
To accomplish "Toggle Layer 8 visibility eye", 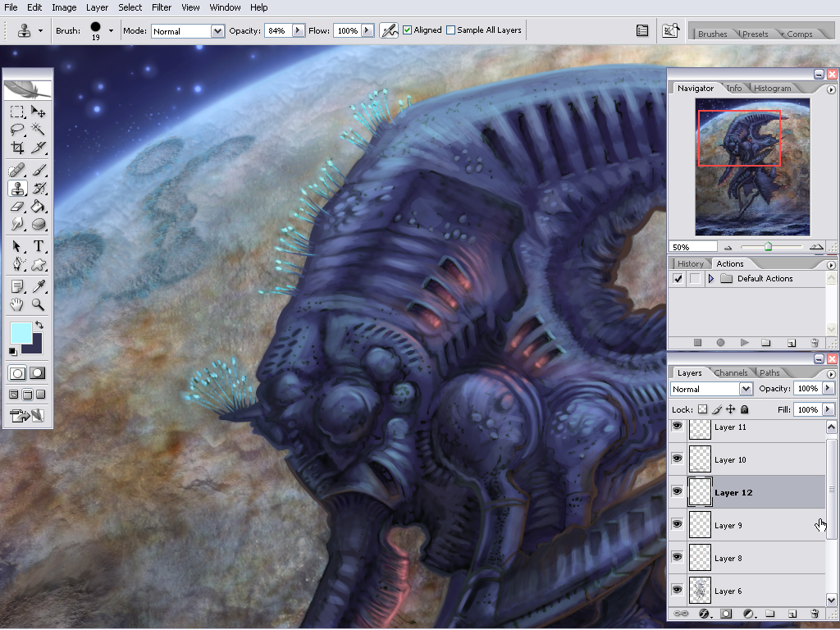I will point(677,557).
